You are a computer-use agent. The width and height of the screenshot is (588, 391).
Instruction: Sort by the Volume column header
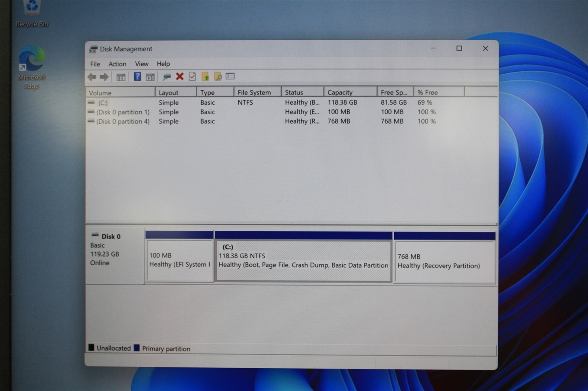click(120, 93)
